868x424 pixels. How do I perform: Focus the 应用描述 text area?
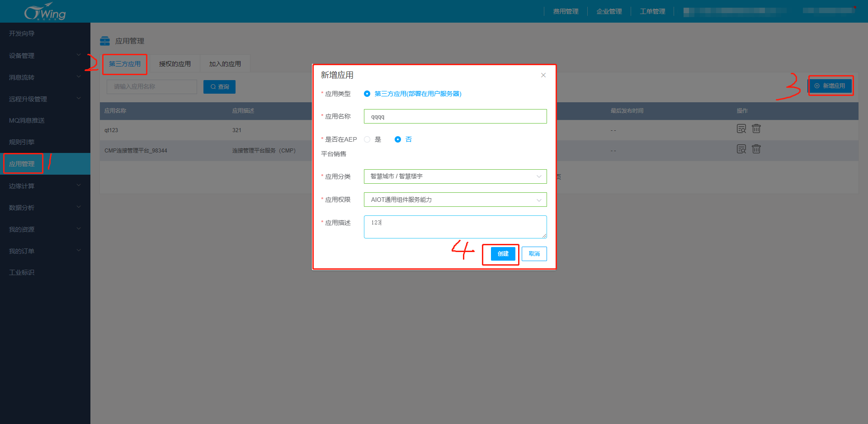click(x=455, y=227)
